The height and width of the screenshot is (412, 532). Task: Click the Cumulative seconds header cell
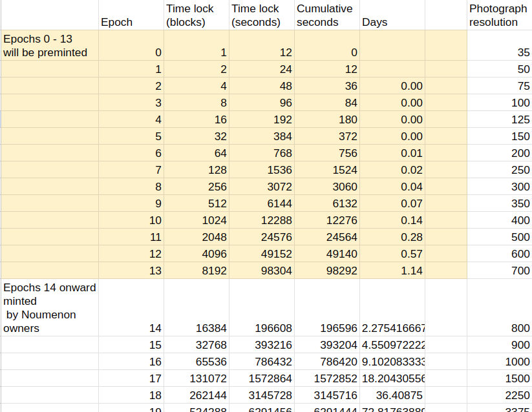326,15
